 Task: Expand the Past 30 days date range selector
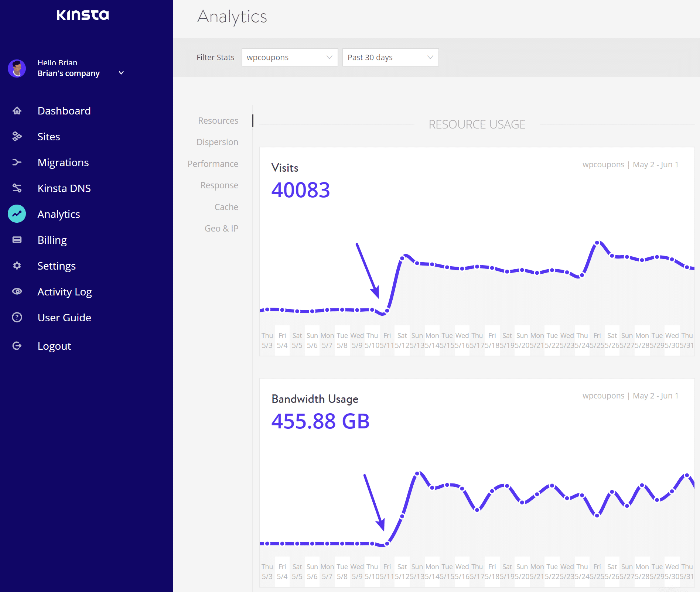coord(390,57)
